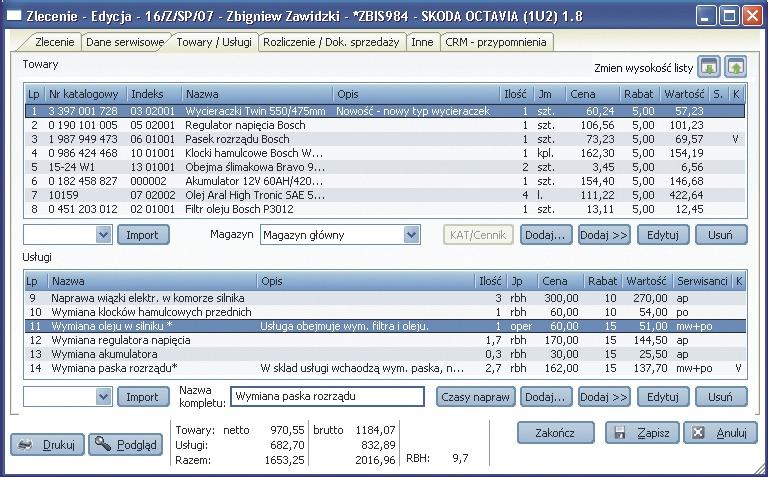
Task: Click Dodaj >> in the Usługi section
Action: point(604,397)
